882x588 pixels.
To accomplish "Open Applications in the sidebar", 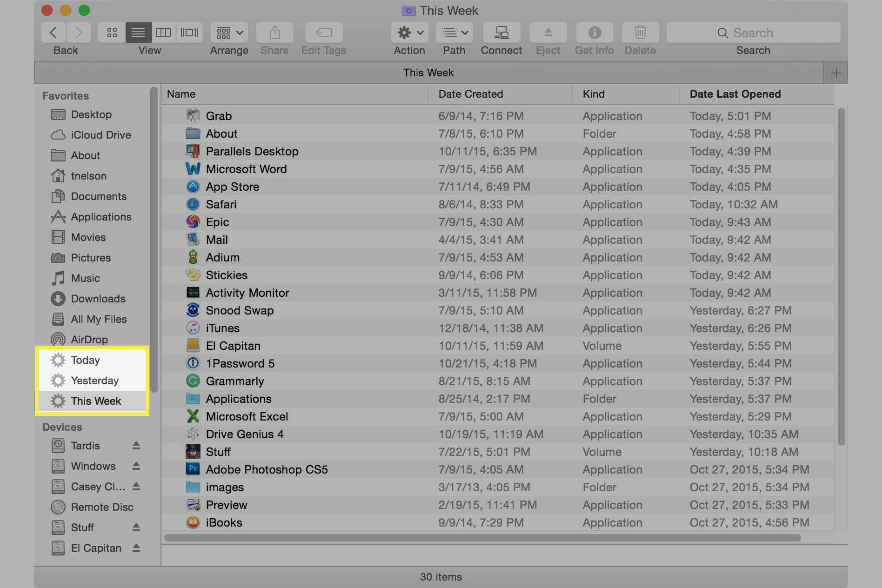I will 91,217.
